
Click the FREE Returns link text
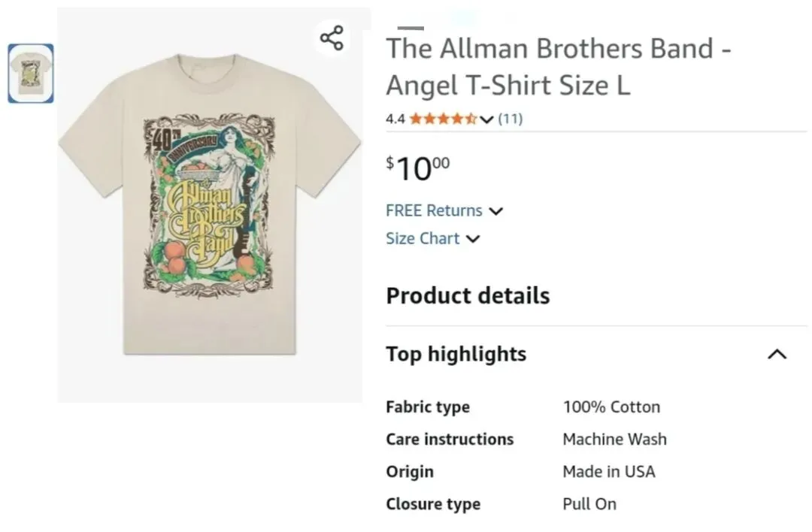pos(434,210)
